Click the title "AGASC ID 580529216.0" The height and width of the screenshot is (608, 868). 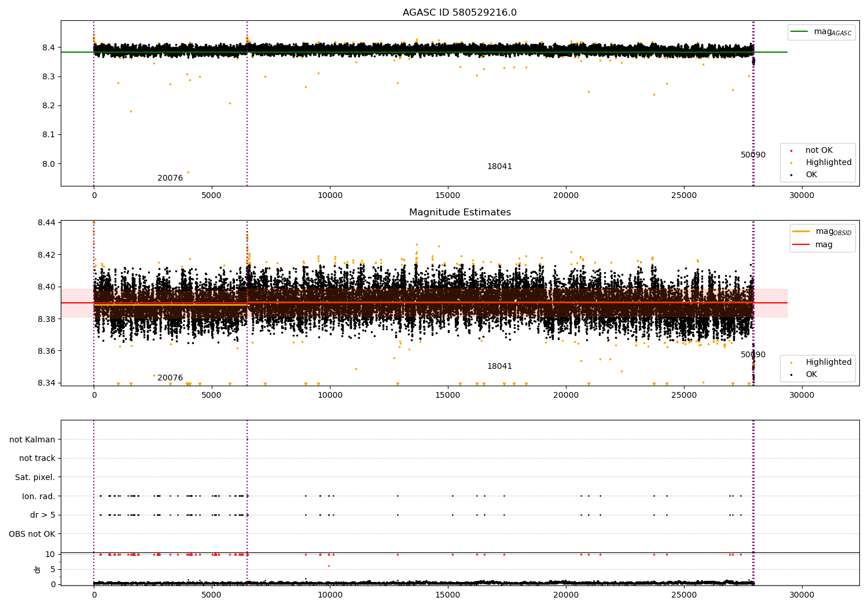pyautogui.click(x=460, y=13)
